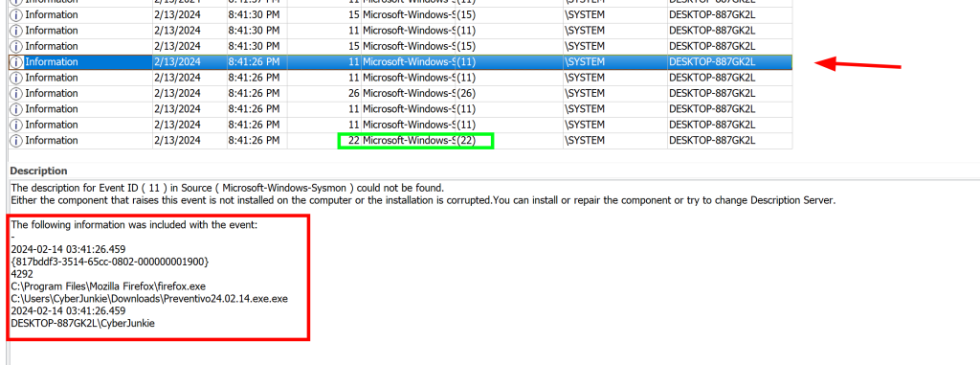This screenshot has width=980, height=365.
Task: Click the Preventivo24.02.14.exe.exe file path
Action: click(149, 299)
